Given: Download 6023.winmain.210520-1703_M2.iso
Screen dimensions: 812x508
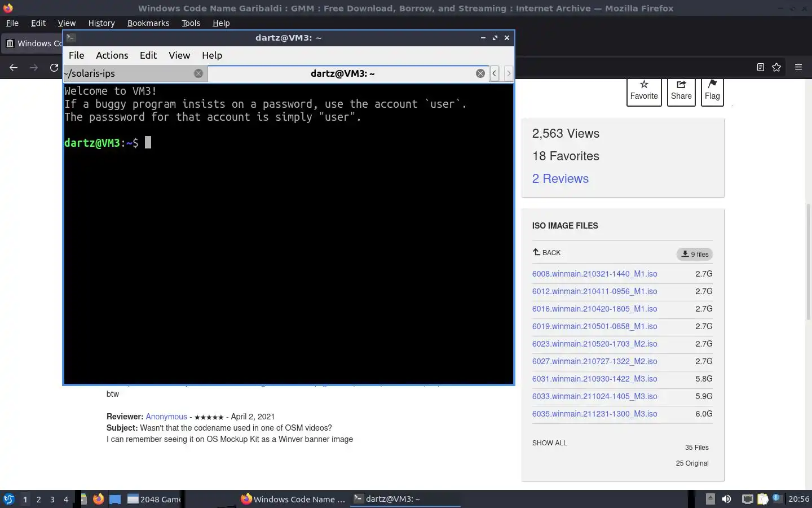Looking at the screenshot, I should 594,344.
